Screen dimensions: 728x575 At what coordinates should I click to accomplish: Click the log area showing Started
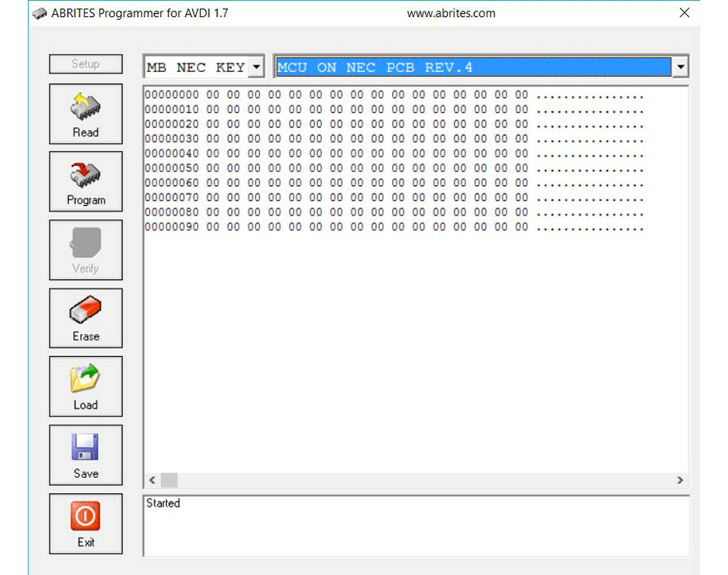tap(415, 524)
